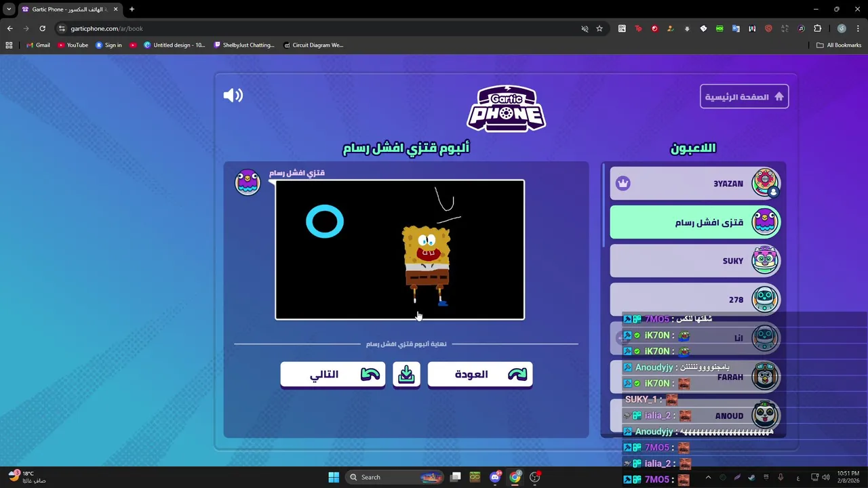Open the Circuit Diagram We... bookmark

coord(313,45)
